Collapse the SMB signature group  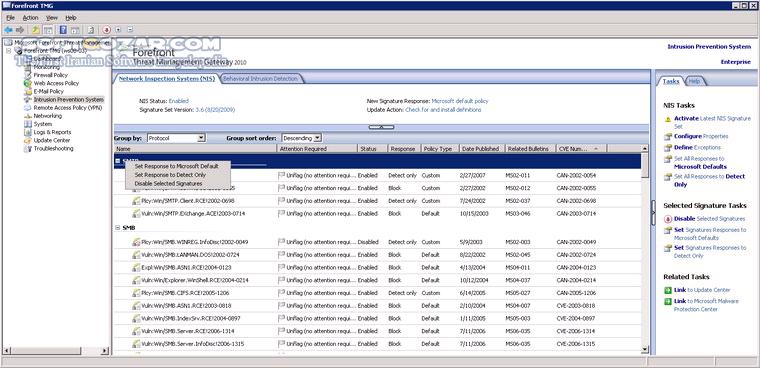(118, 227)
